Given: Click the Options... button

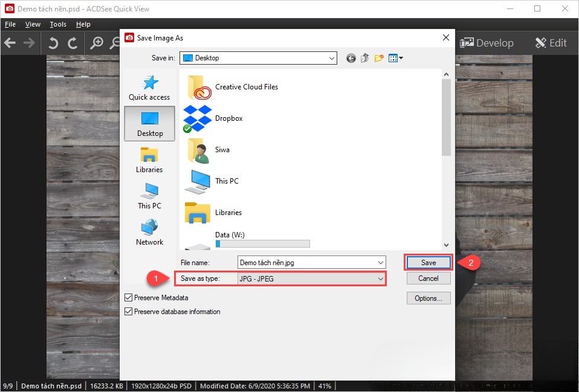Looking at the screenshot, I should pyautogui.click(x=428, y=298).
